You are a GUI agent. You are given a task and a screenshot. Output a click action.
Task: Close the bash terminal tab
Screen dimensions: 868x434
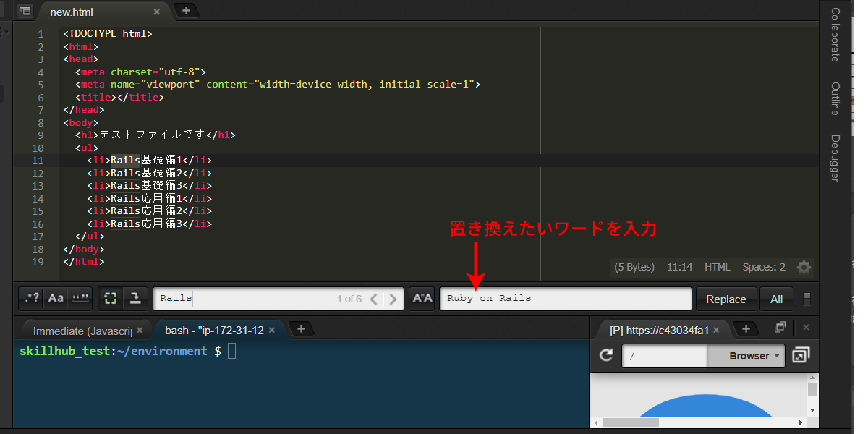272,331
